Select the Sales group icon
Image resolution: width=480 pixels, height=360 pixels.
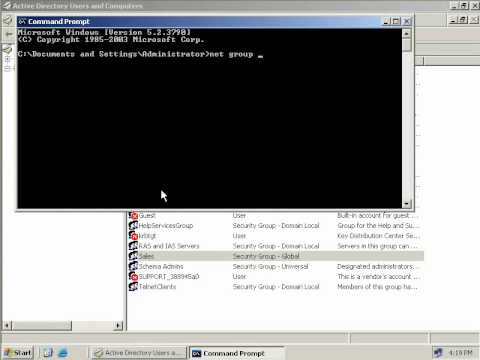(133, 256)
